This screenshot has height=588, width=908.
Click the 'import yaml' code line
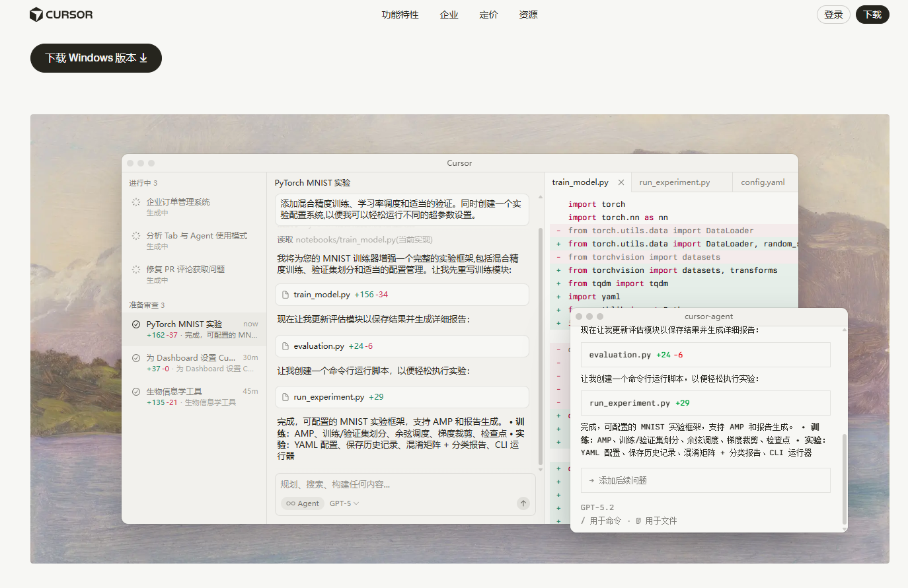[594, 297]
